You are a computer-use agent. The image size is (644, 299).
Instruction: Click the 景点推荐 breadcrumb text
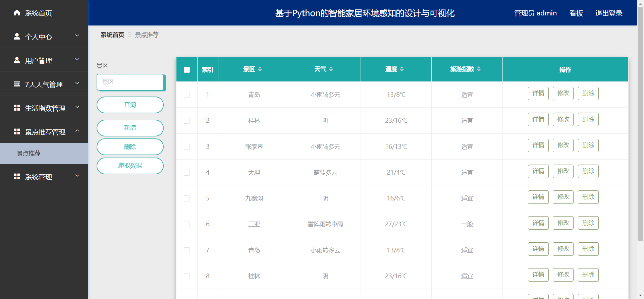(147, 35)
